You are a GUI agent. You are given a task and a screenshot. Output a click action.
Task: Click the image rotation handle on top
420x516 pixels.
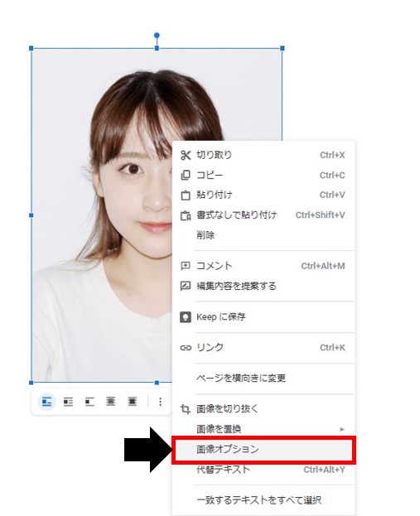pyautogui.click(x=157, y=36)
